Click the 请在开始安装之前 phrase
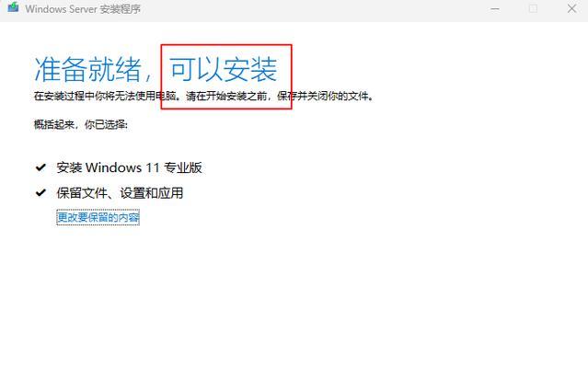The width and height of the screenshot is (588, 368). (226, 97)
